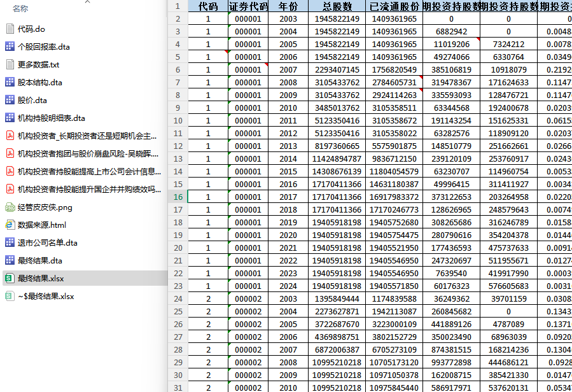Select row number 16 in the spreadsheet
Viewport: 572px width, 392px height.
179,197
